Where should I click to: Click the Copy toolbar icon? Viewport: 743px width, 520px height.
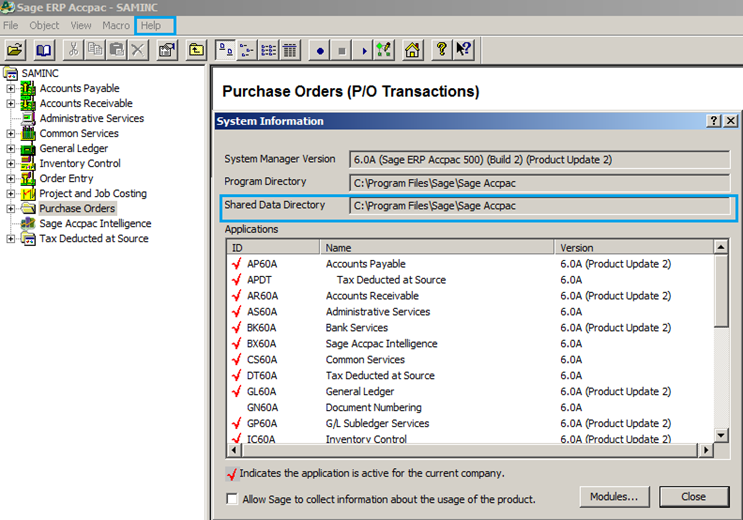[95, 49]
